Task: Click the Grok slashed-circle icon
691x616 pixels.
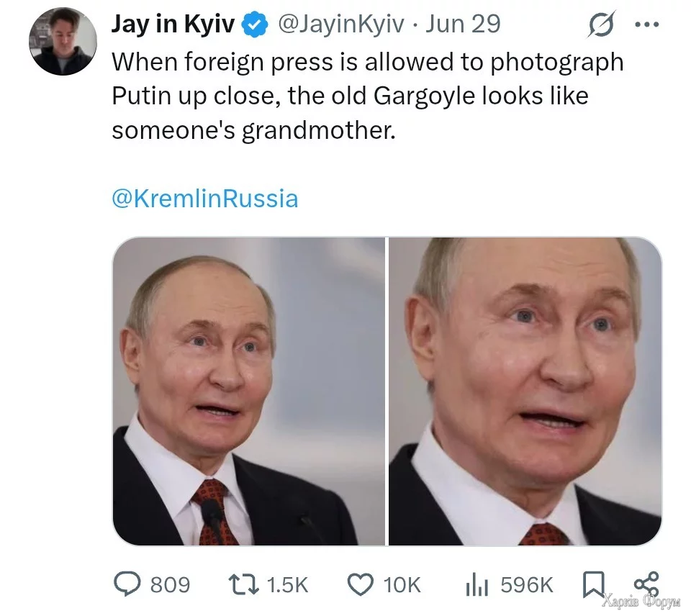Action: click(x=599, y=26)
